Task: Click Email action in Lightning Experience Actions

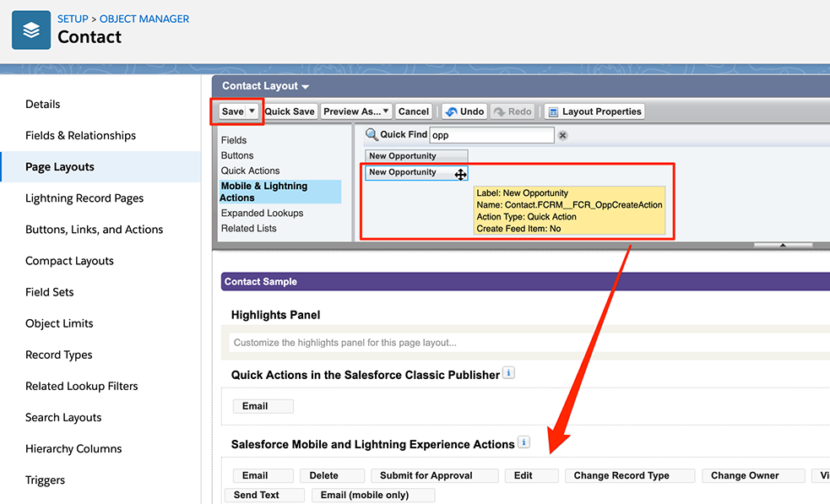Action: click(x=263, y=475)
